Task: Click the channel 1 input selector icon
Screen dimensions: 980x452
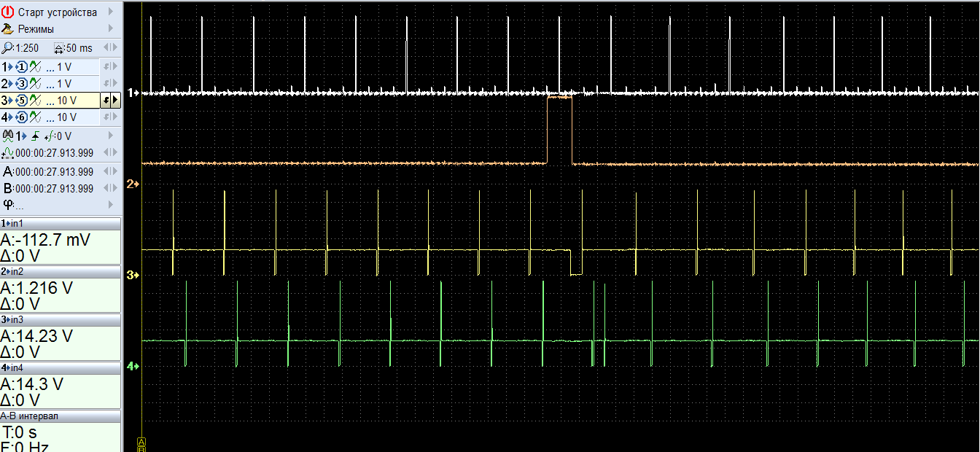Action: click(21, 66)
